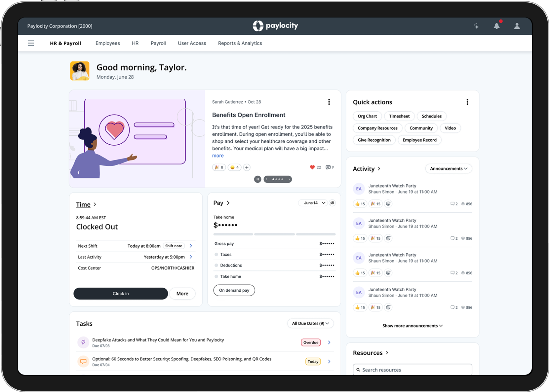Image resolution: width=549 pixels, height=392 pixels.
Task: Open the Time section heading
Action: pyautogui.click(x=86, y=204)
